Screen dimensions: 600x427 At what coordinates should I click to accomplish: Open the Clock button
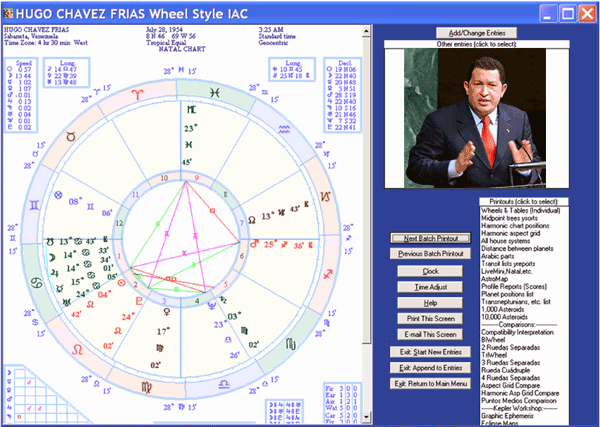point(430,270)
